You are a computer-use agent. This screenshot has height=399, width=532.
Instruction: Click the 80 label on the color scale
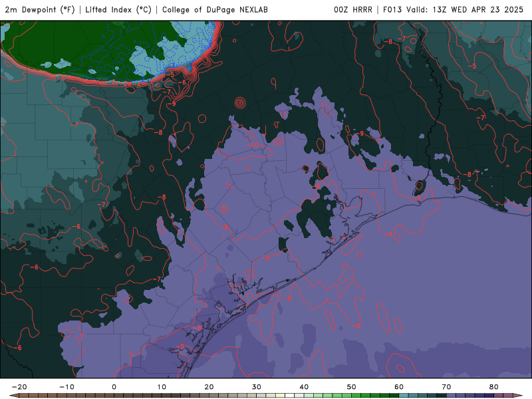tap(494, 387)
